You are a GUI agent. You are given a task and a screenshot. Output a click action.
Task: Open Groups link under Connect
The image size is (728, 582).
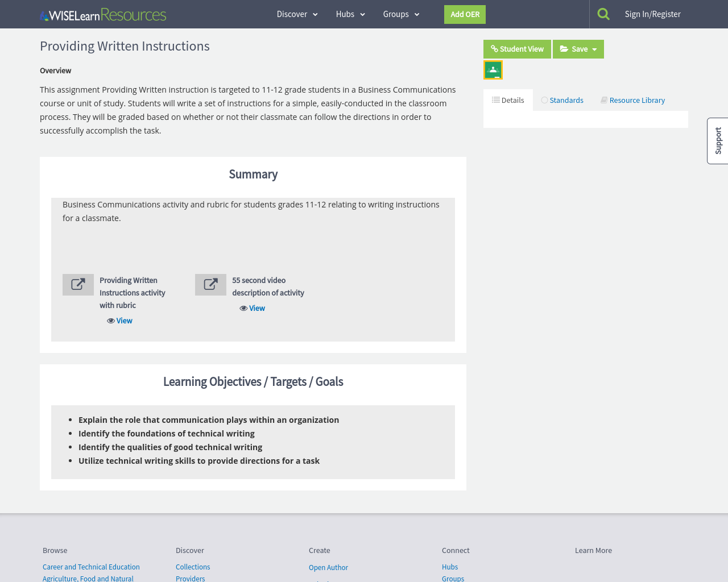(x=453, y=578)
